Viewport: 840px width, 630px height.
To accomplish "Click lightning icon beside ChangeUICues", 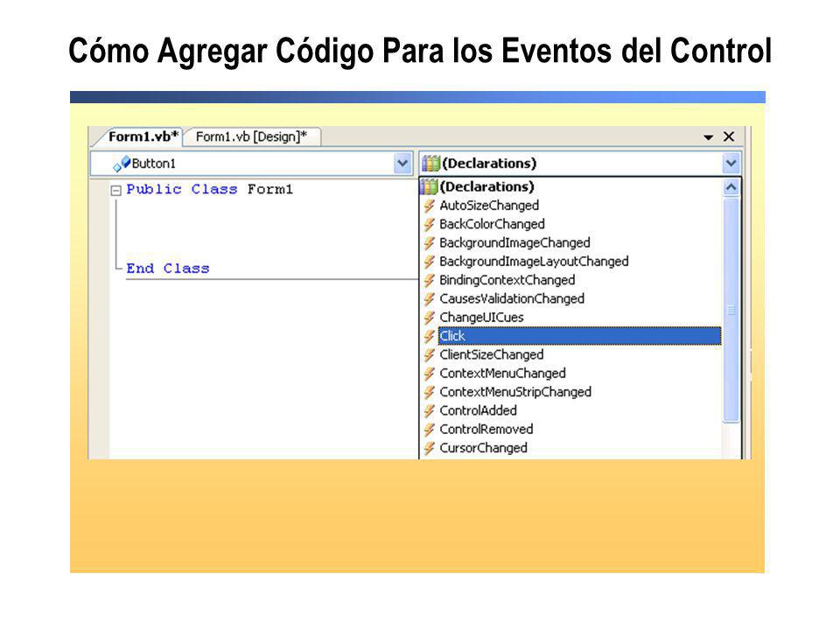I will tap(429, 317).
